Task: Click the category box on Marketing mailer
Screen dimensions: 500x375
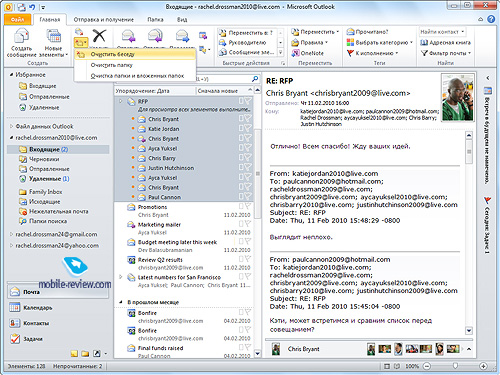Action: click(241, 224)
